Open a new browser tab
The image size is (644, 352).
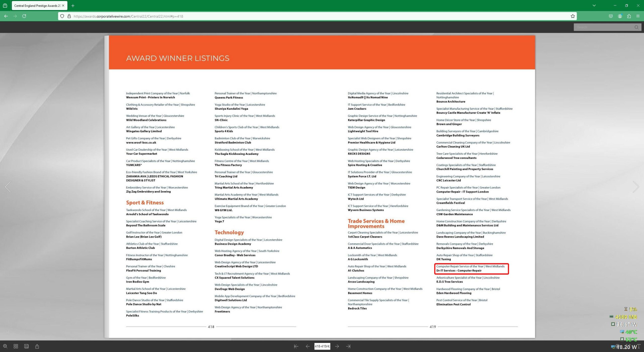(x=73, y=5)
